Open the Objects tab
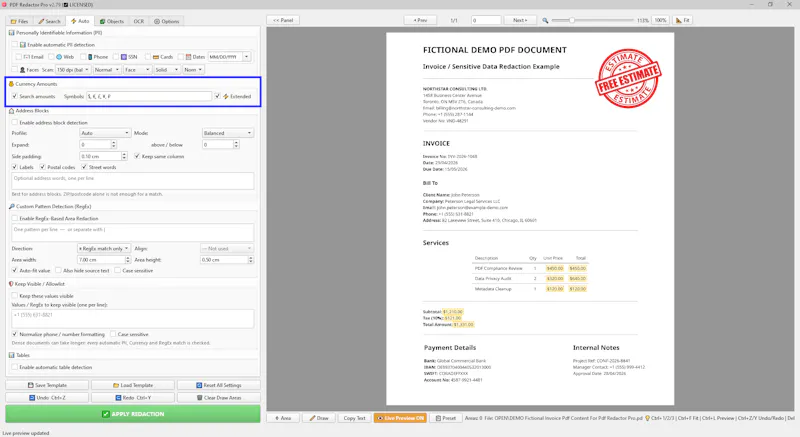800x437 pixels. pyautogui.click(x=112, y=21)
